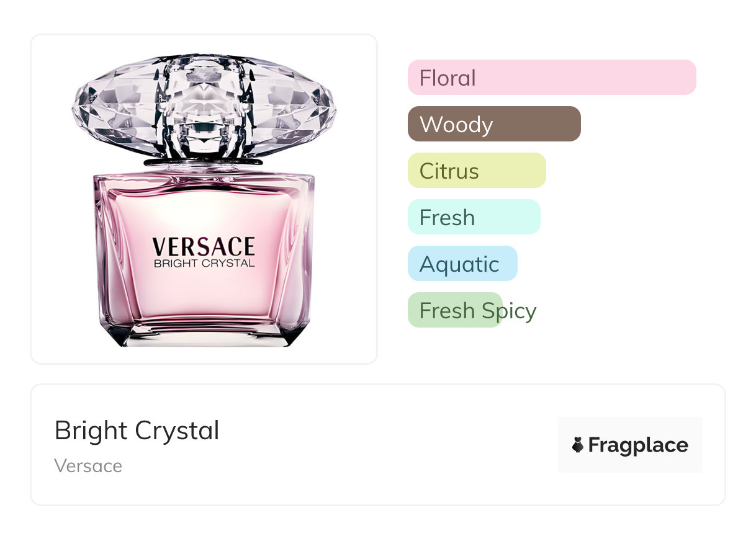Viewport: 756px width, 536px height.
Task: Choose the yellow-green Citrus accord bar
Action: point(476,171)
